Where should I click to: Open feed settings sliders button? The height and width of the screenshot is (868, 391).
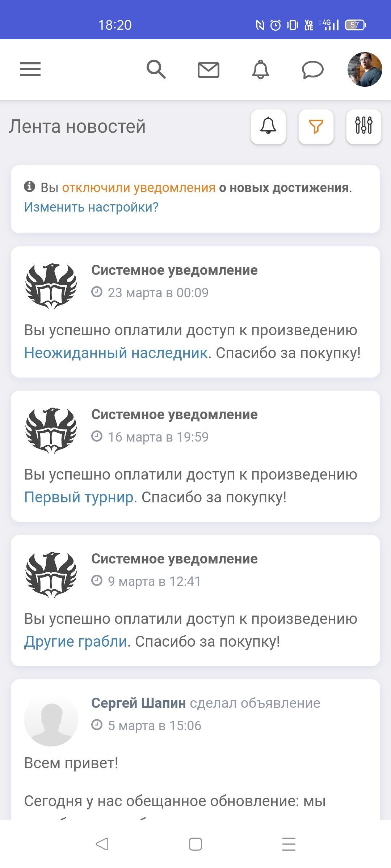tap(364, 127)
